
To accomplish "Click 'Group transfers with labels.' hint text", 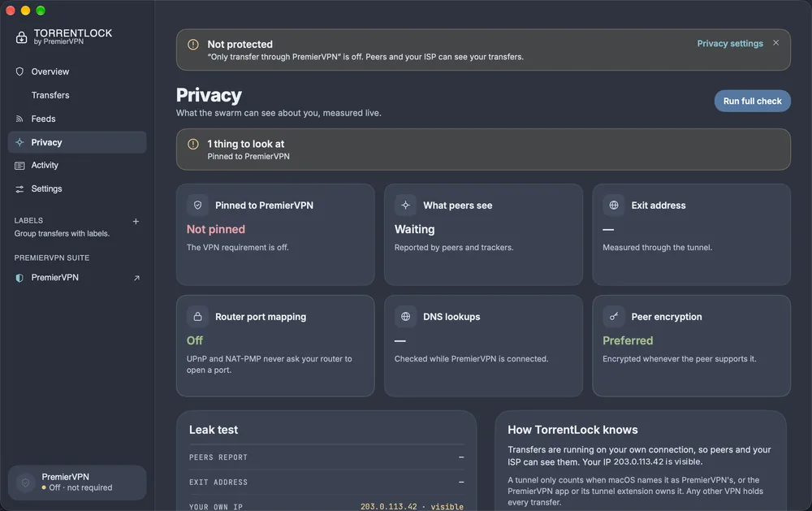I will 63,234.
